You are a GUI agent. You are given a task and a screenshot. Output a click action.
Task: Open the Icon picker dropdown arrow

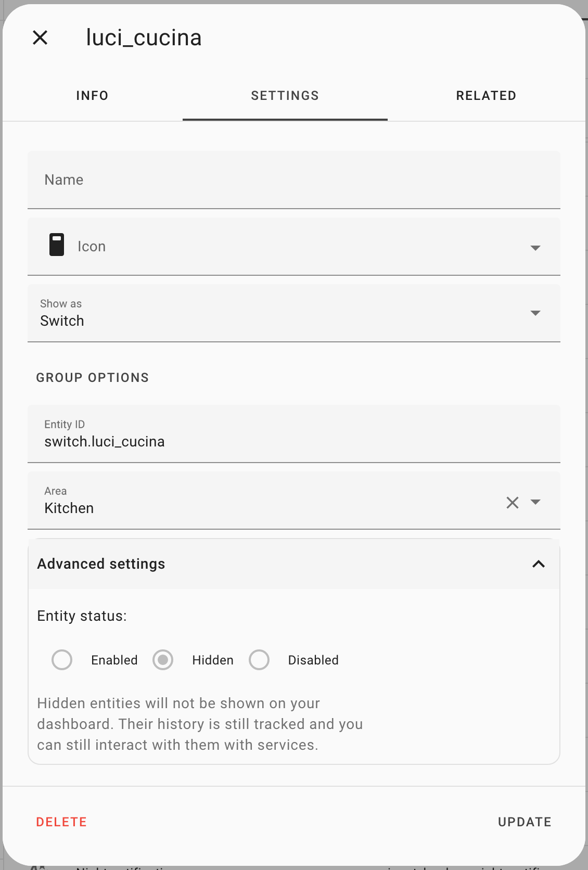pos(535,248)
